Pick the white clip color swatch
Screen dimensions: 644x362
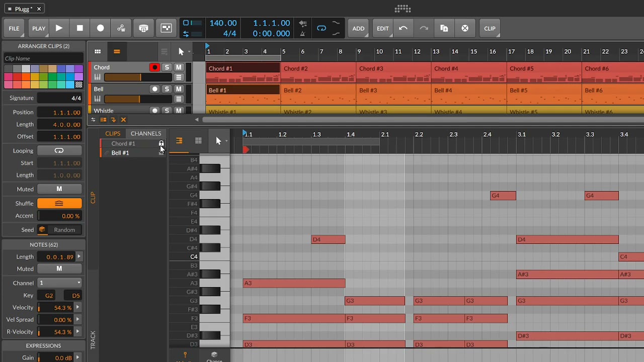coord(26,69)
